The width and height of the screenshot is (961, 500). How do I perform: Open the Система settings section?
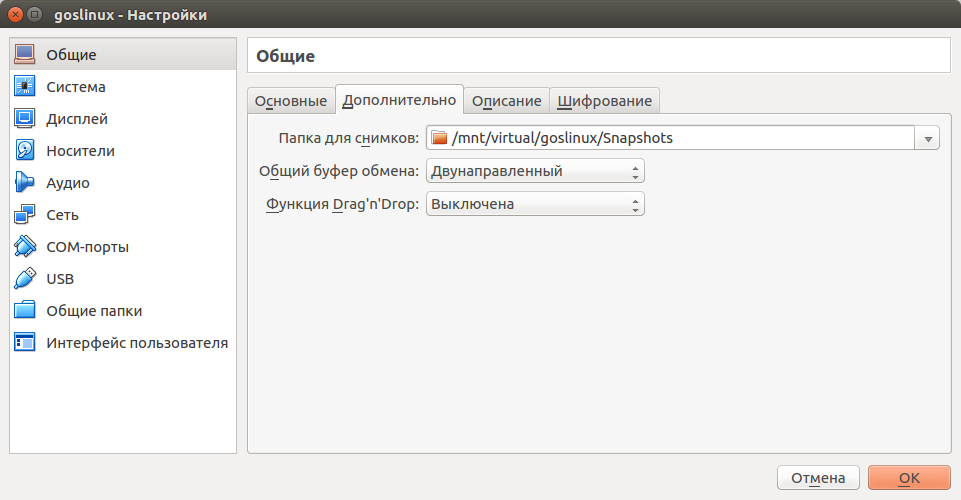click(x=123, y=87)
